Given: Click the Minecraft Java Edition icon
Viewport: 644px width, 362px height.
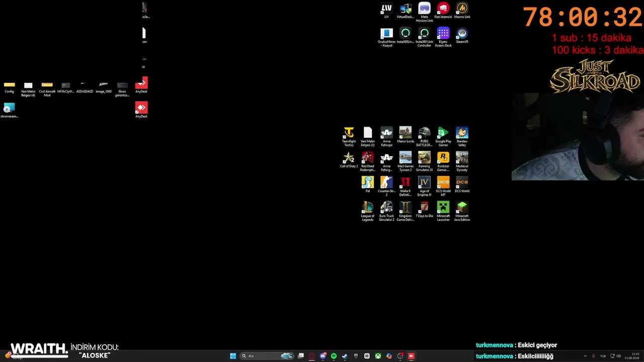Looking at the screenshot, I should point(462,212).
